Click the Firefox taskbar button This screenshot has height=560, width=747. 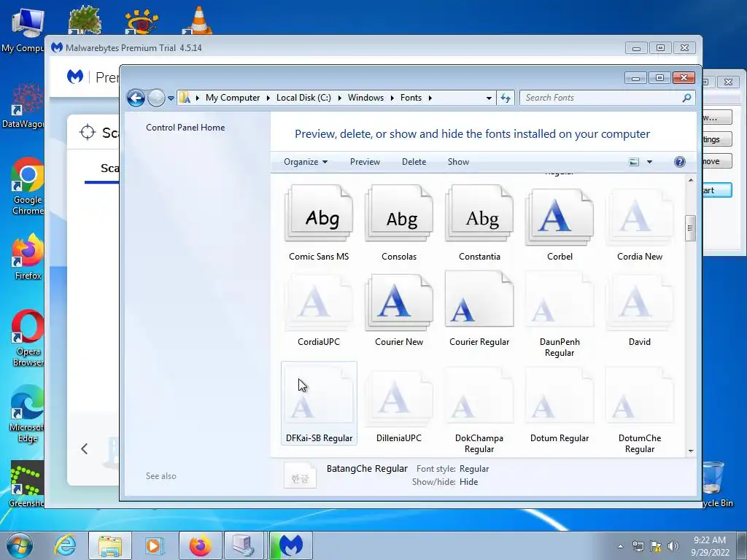coord(201,545)
